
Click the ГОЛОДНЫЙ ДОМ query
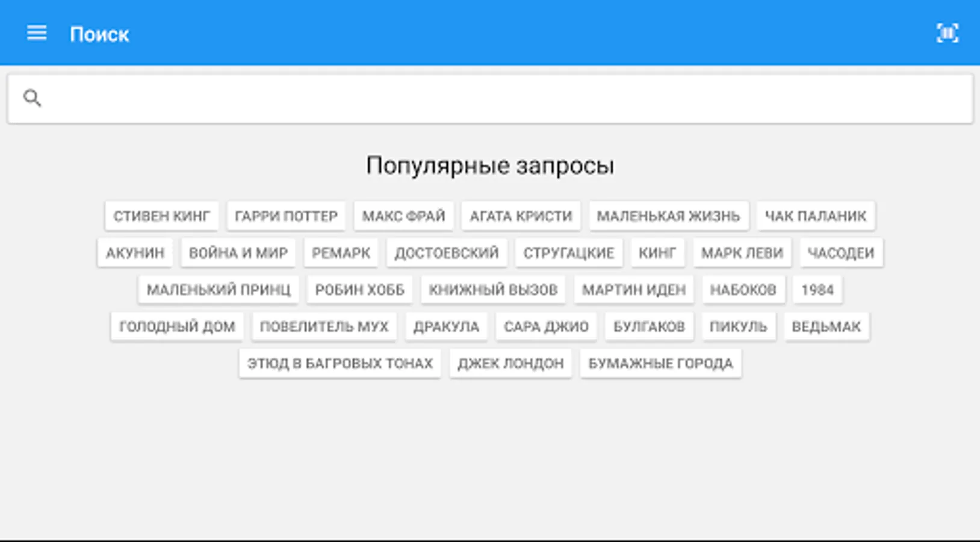coord(177,326)
